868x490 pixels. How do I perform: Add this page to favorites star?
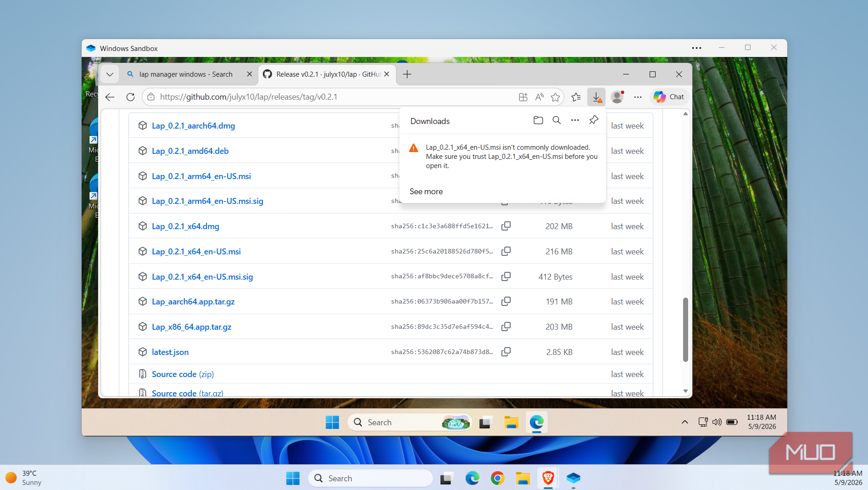pos(556,97)
